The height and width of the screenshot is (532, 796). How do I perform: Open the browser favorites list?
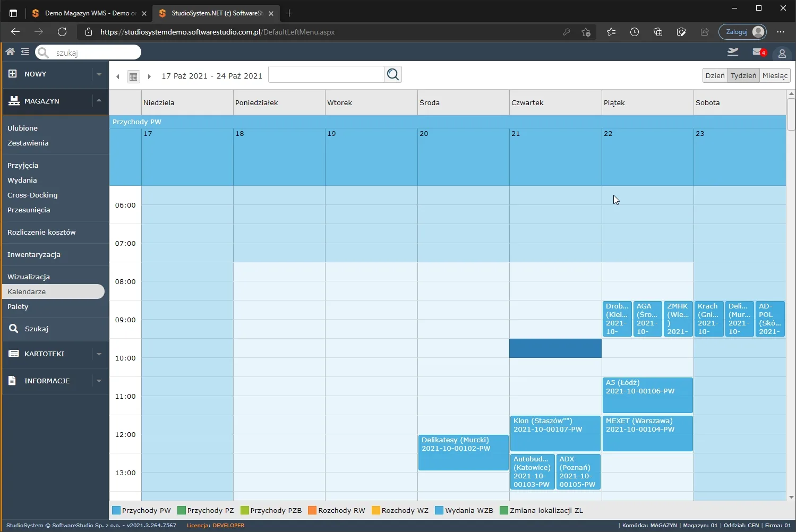[x=611, y=32]
